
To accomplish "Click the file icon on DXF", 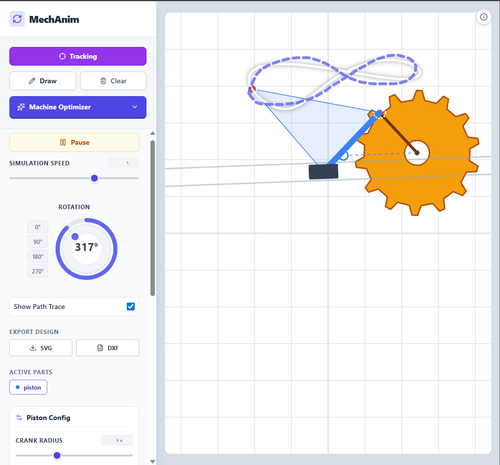I will (100, 348).
